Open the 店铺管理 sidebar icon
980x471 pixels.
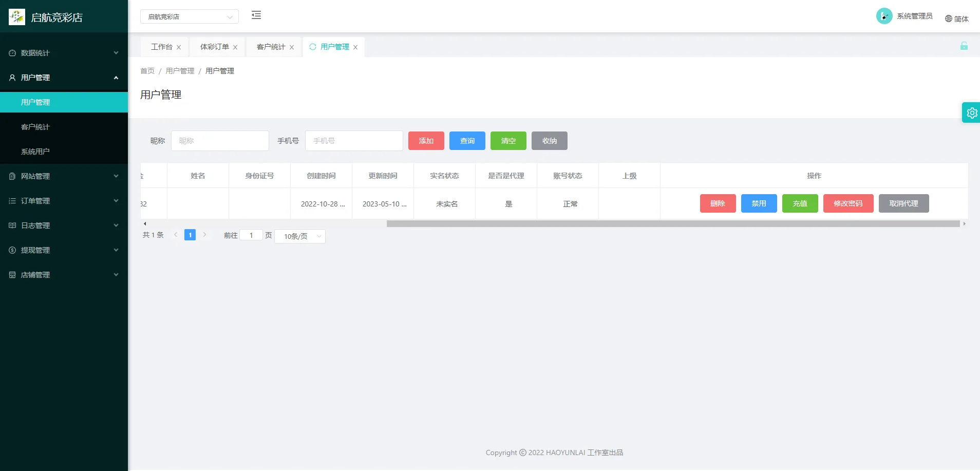click(12, 275)
